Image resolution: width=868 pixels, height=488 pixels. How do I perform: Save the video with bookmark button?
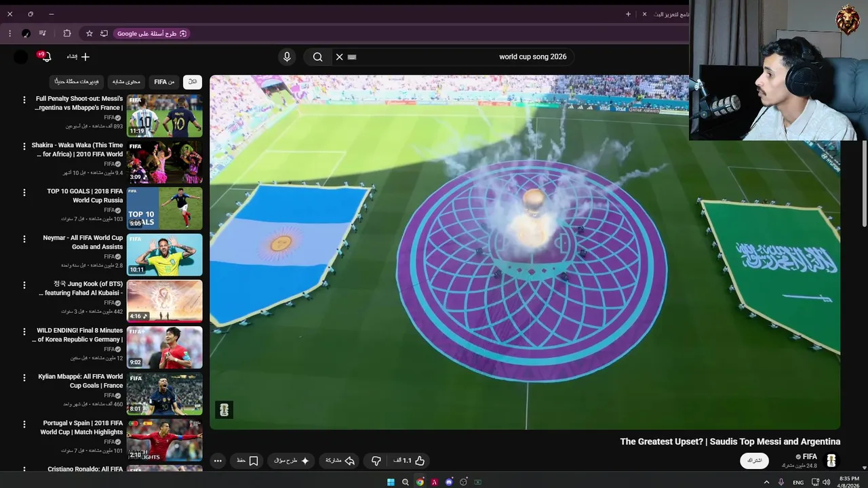point(247,461)
